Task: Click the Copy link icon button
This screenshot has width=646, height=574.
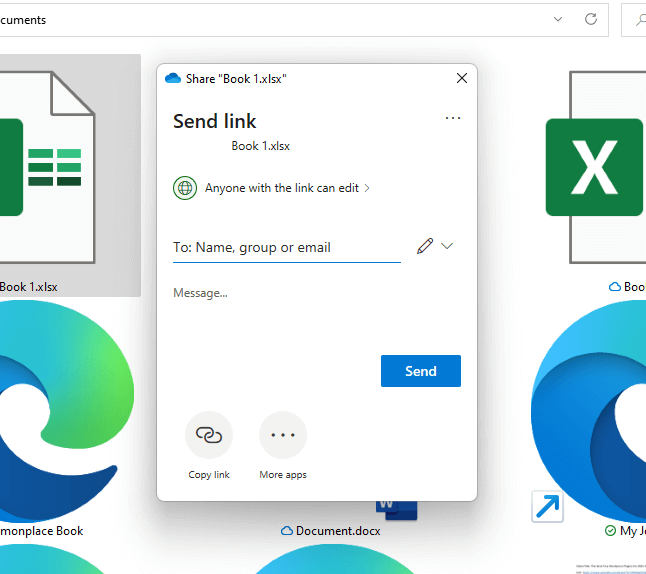Action: (x=209, y=435)
